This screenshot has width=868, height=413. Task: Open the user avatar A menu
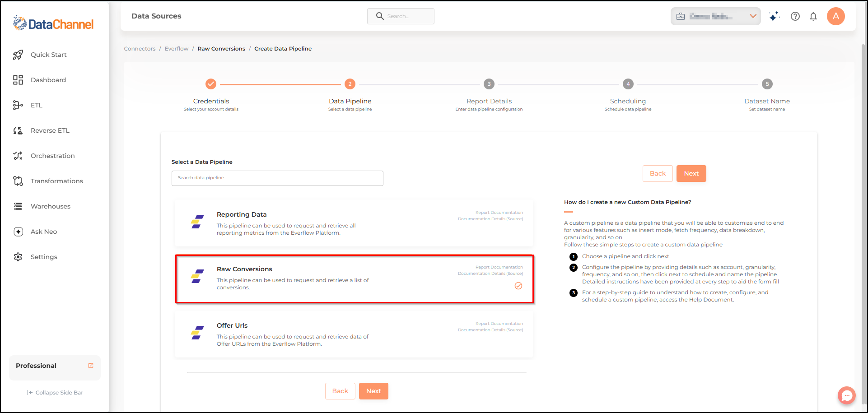click(836, 16)
